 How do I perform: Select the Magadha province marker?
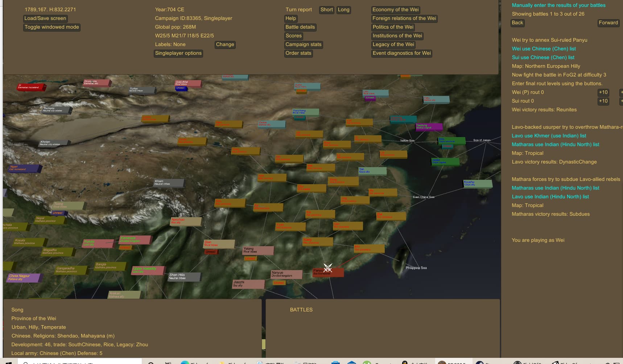[x=58, y=251]
